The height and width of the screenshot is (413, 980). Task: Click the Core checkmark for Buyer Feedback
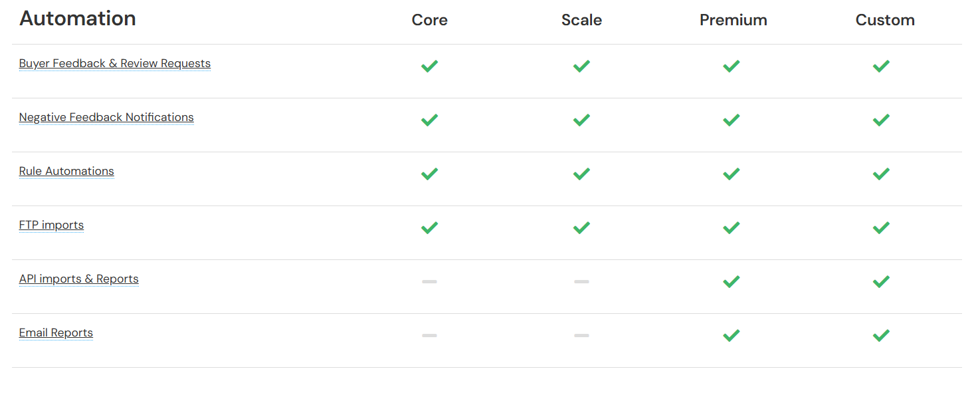tap(429, 66)
